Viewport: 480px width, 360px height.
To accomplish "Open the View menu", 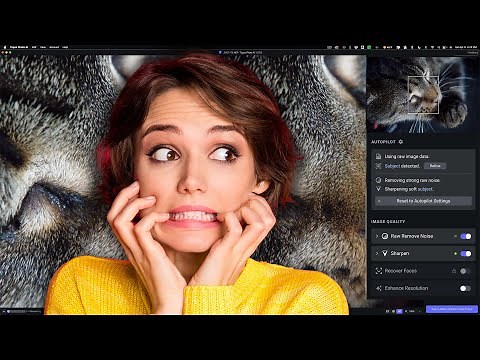I will click(x=43, y=47).
